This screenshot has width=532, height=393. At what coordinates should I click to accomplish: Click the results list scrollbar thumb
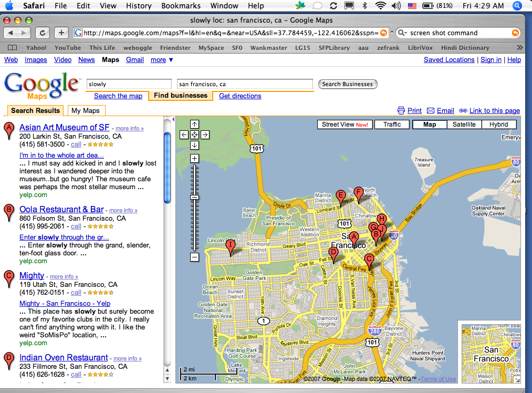pyautogui.click(x=168, y=168)
